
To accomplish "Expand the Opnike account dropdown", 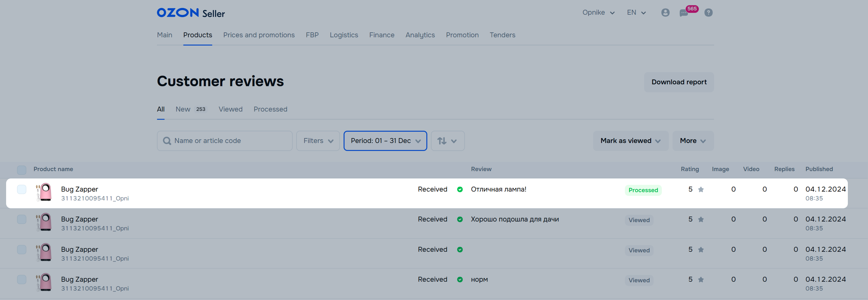I will [598, 13].
